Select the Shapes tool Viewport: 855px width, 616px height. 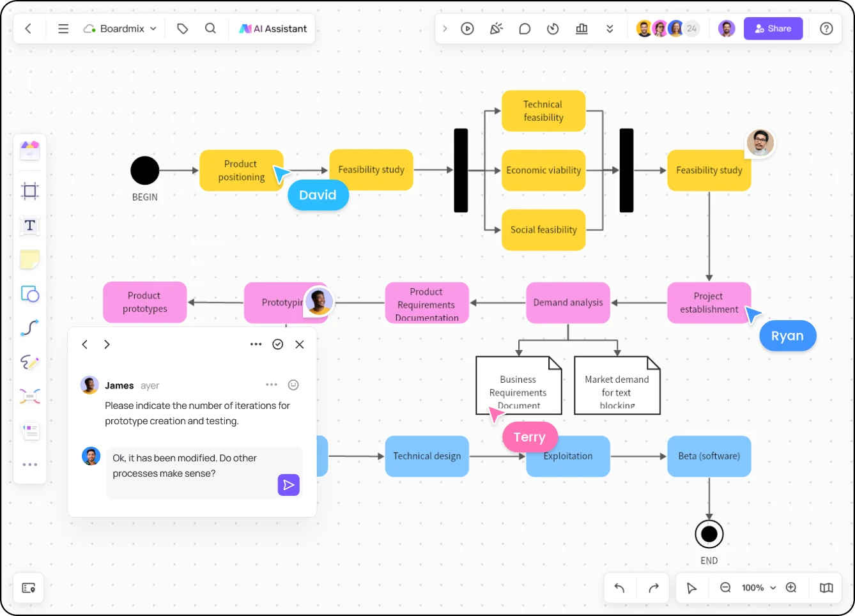30,294
